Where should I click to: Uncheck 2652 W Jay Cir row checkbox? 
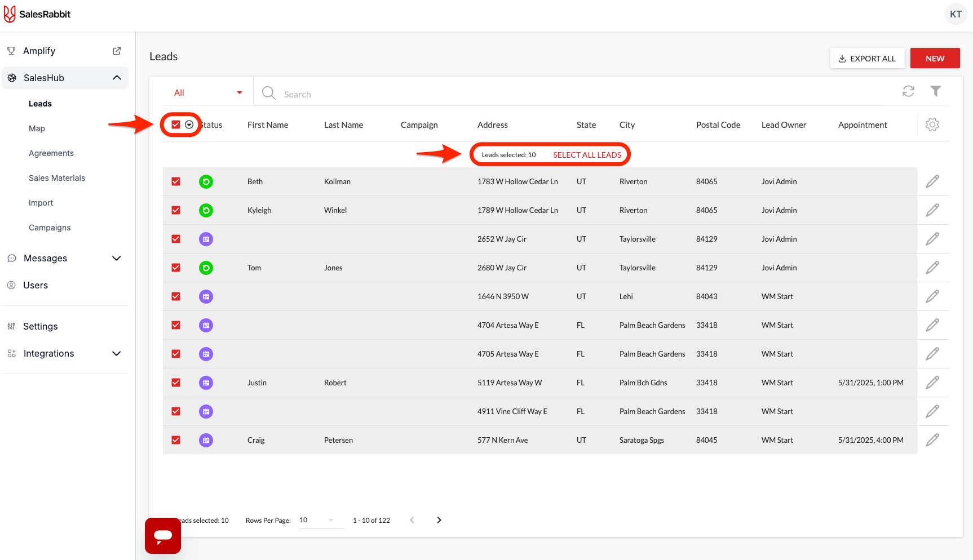176,239
